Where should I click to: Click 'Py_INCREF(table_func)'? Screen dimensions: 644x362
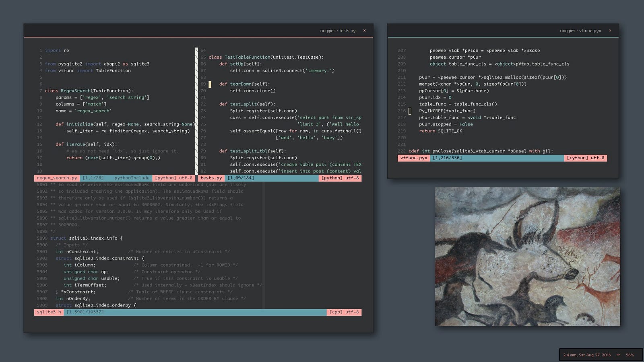coord(447,111)
